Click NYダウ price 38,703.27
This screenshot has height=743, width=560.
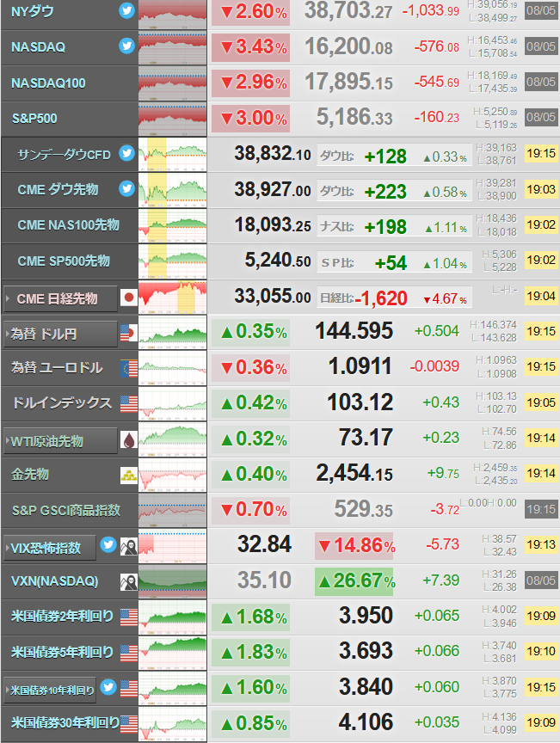click(x=348, y=10)
